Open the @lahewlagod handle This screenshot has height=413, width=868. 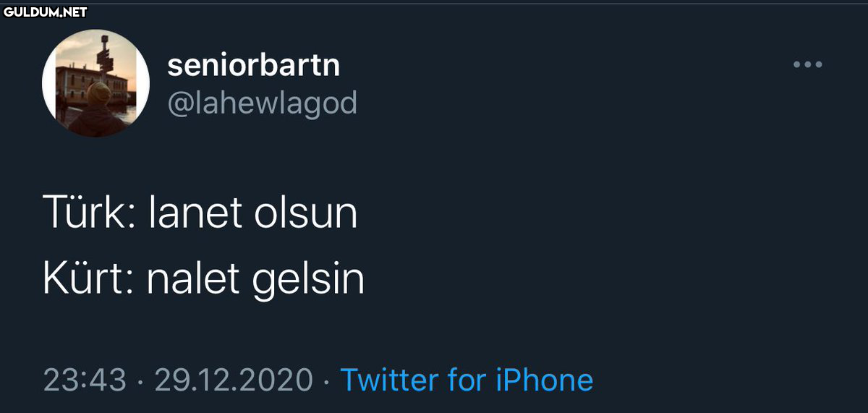(262, 103)
